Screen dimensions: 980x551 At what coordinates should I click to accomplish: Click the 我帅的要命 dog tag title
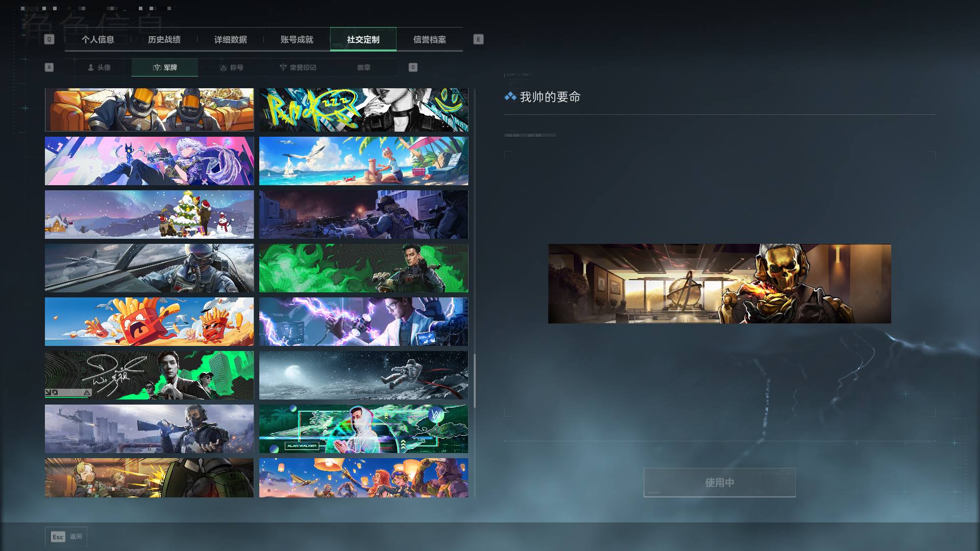[x=550, y=97]
